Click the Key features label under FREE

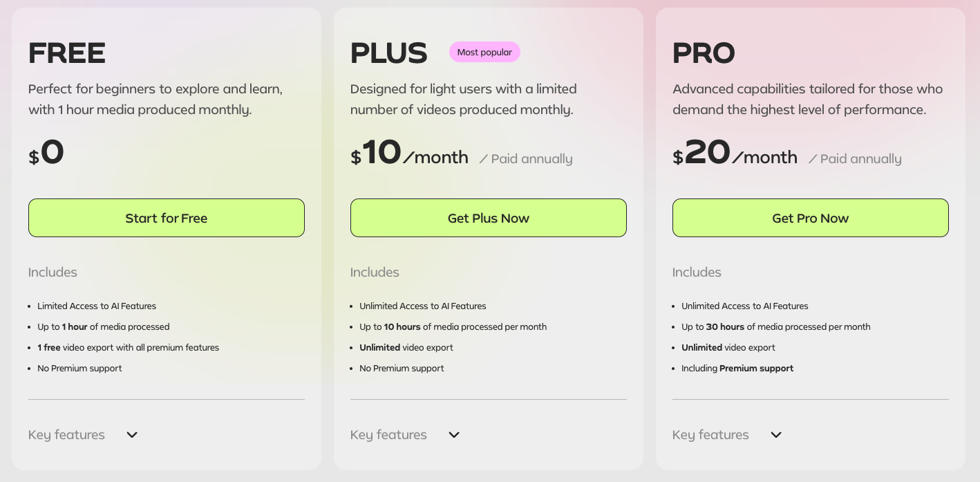tap(66, 435)
